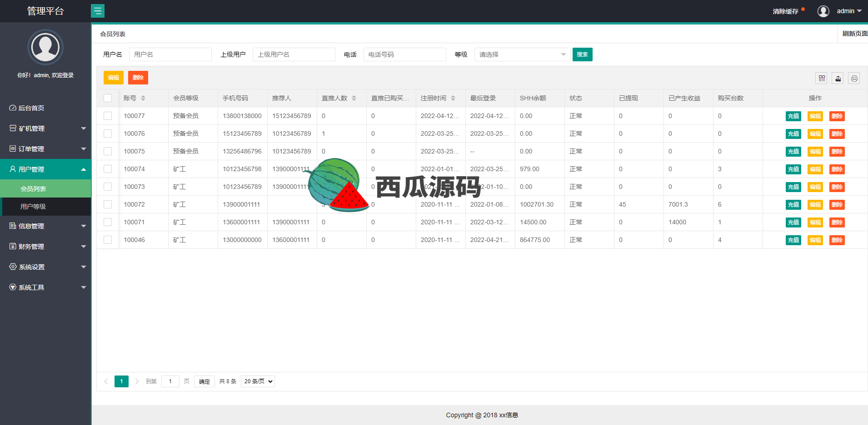The height and width of the screenshot is (425, 868).
Task: Click the red toolbar 删除 button
Action: click(x=138, y=78)
